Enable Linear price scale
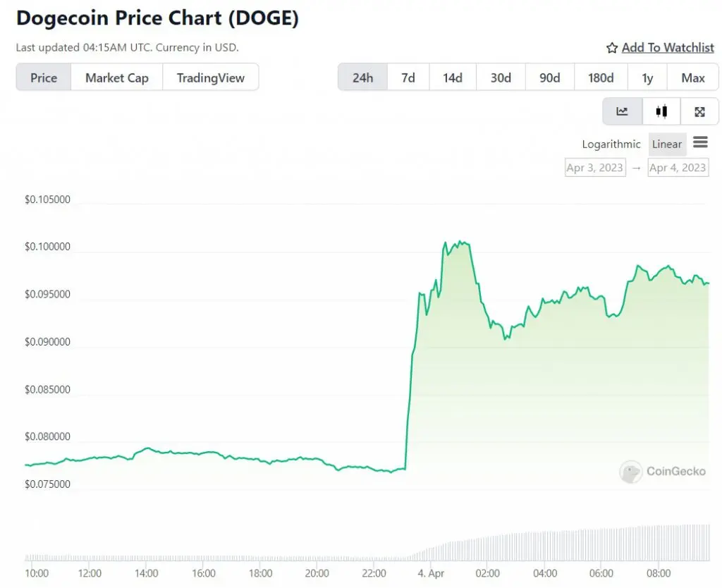The width and height of the screenshot is (722, 588). pyautogui.click(x=666, y=144)
